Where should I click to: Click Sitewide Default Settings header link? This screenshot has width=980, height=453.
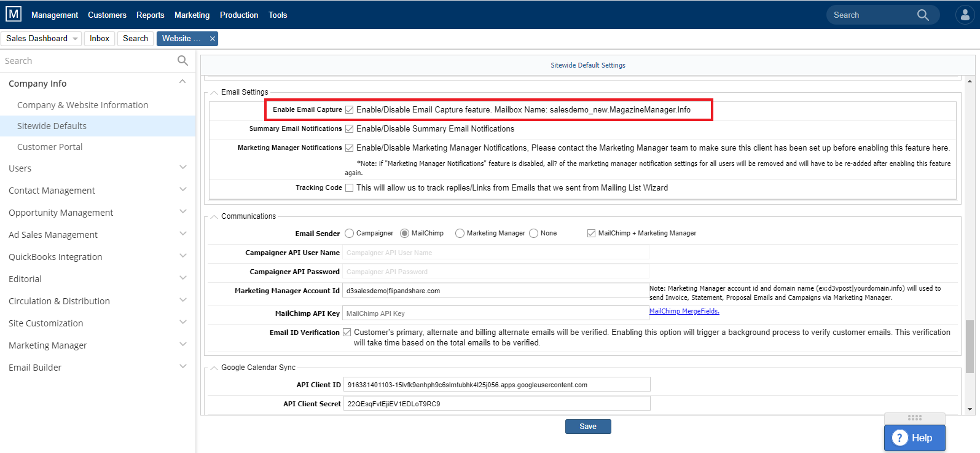(588, 65)
